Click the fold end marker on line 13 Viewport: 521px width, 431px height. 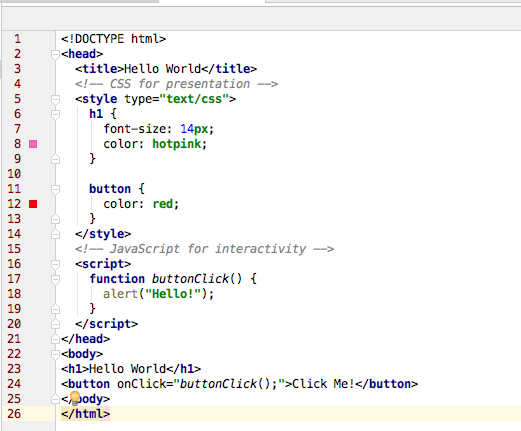(55, 219)
